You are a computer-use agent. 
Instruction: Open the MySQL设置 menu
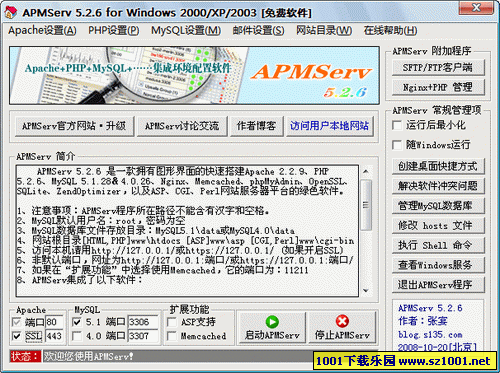(186, 30)
